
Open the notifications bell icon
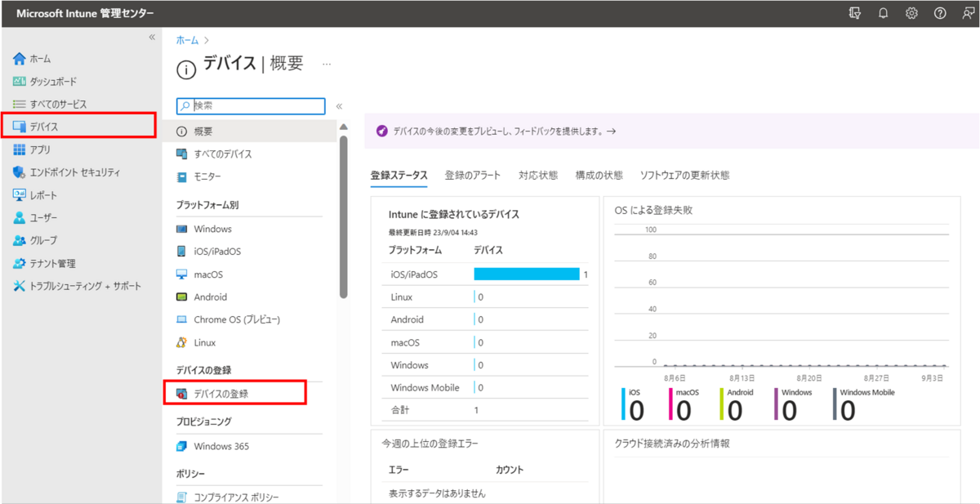pyautogui.click(x=883, y=13)
